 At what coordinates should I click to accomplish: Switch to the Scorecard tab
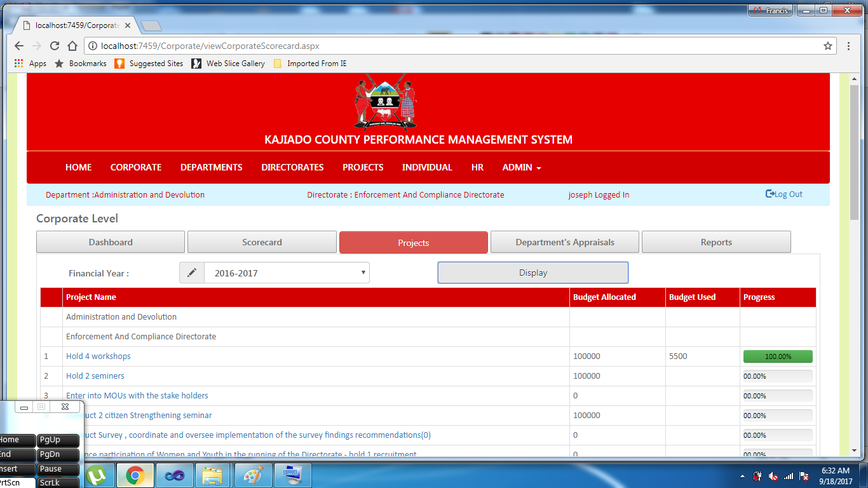[x=262, y=242]
